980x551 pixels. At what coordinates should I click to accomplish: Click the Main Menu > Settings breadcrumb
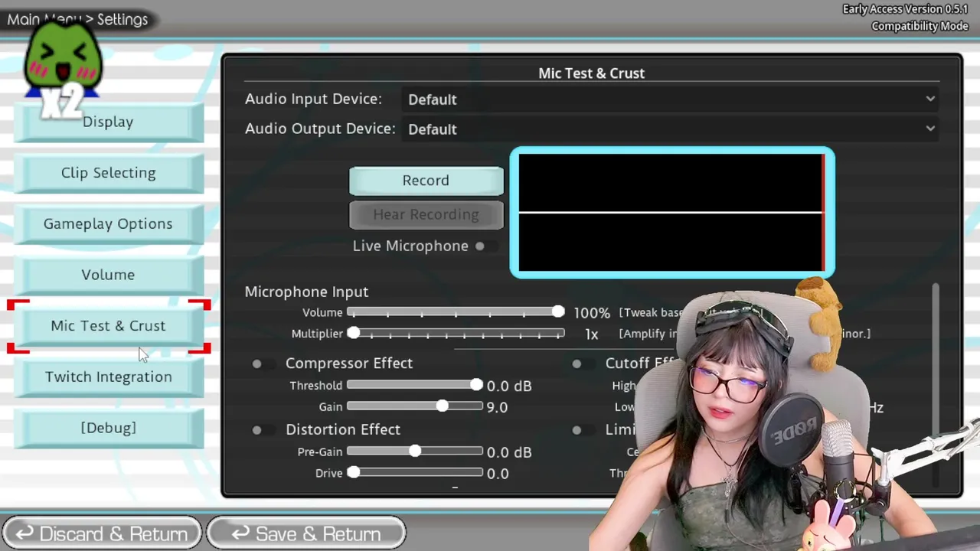pyautogui.click(x=77, y=20)
